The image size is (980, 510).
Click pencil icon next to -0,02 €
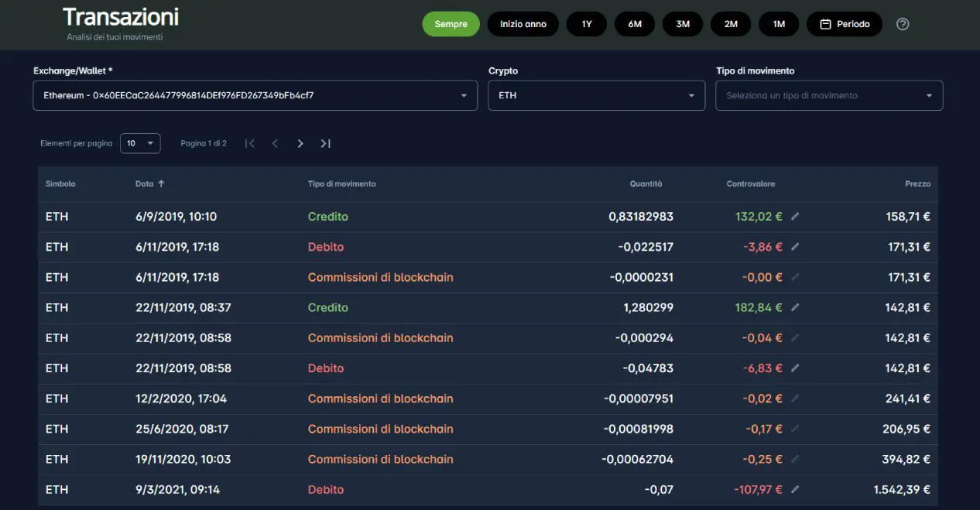click(795, 399)
